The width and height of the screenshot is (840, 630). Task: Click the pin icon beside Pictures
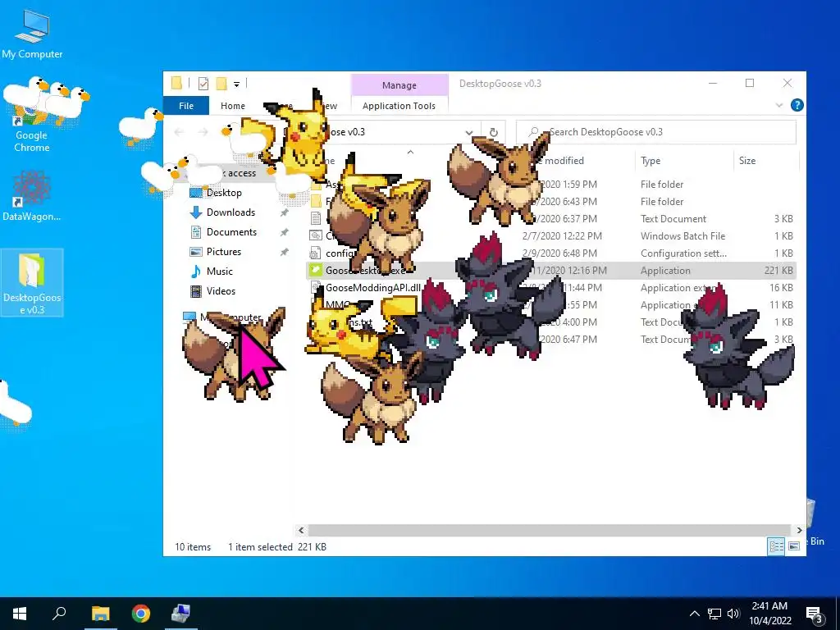tap(284, 252)
